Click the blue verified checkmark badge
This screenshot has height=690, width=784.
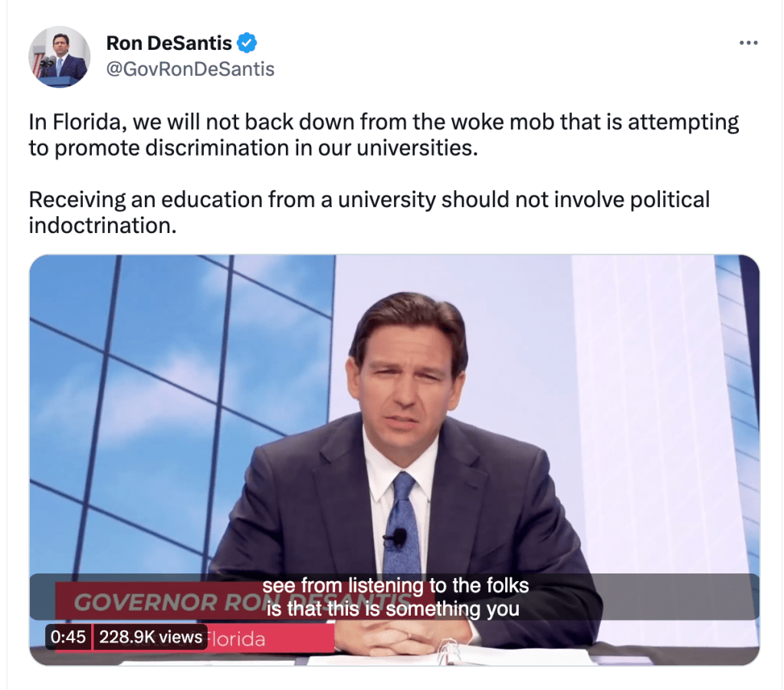(247, 43)
